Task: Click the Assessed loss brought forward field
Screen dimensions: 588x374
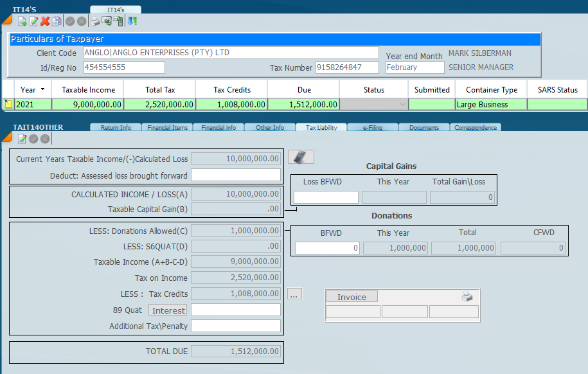Action: (236, 175)
